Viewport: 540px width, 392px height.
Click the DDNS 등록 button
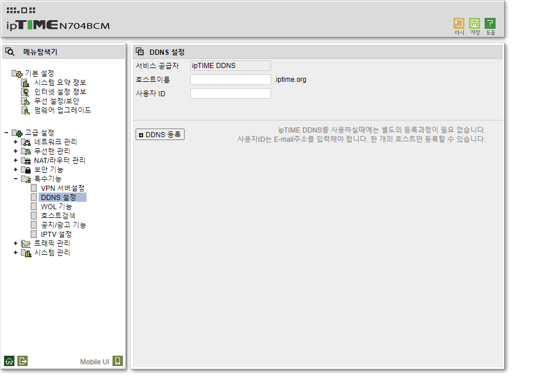click(160, 134)
